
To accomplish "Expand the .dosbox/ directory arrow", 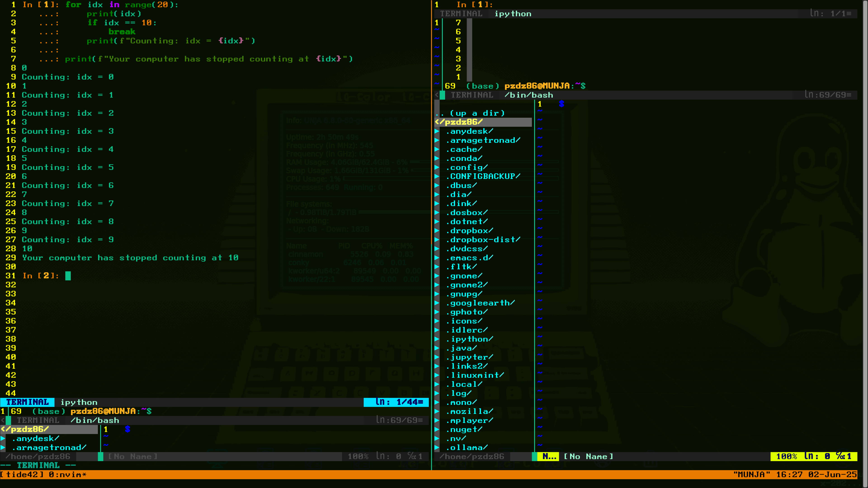I will pos(437,213).
